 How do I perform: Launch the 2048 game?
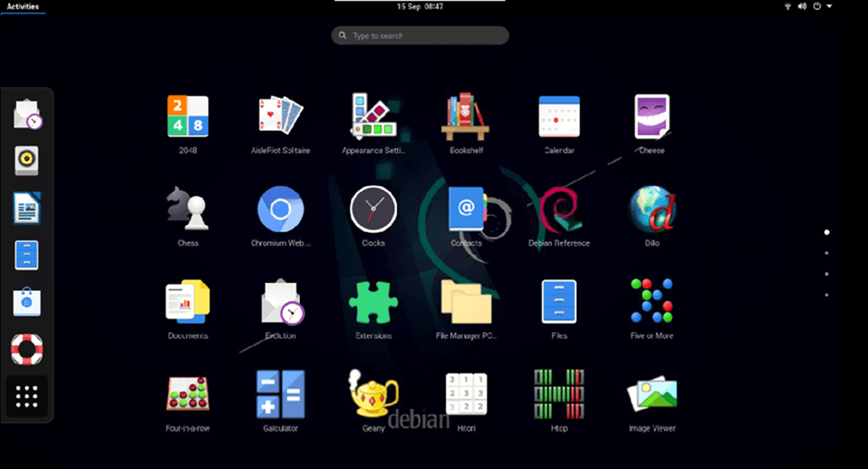pyautogui.click(x=188, y=117)
